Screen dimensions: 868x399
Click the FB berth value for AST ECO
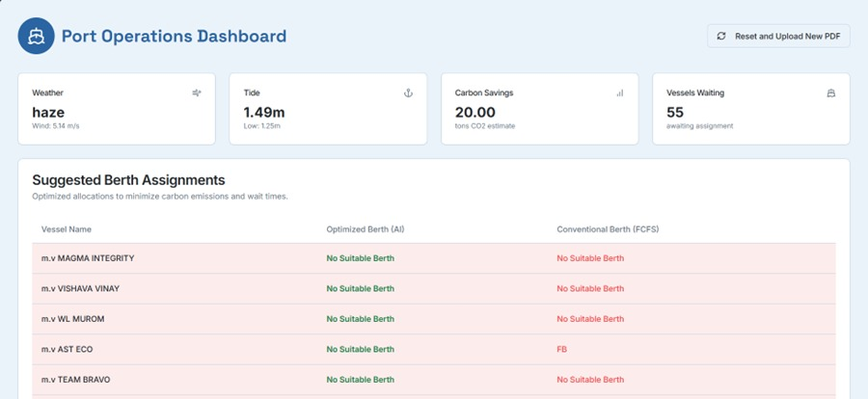(561, 349)
